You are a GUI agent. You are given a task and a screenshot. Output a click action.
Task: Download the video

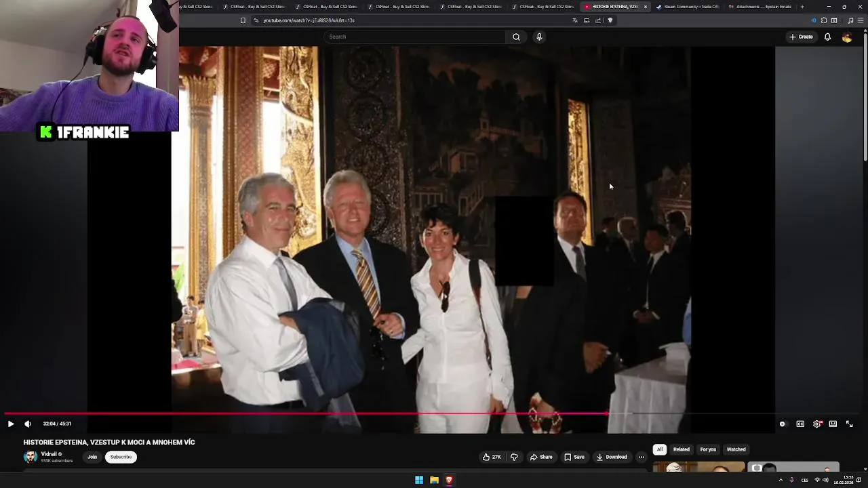click(x=612, y=457)
